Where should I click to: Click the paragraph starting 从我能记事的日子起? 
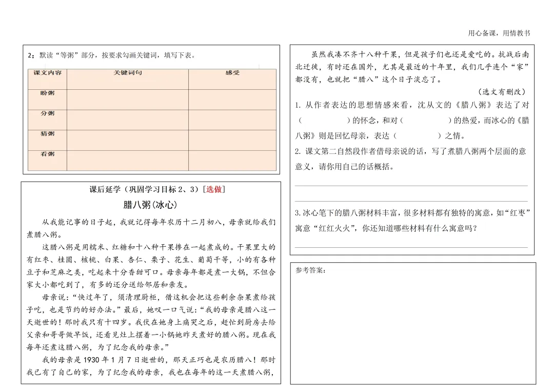(x=151, y=228)
